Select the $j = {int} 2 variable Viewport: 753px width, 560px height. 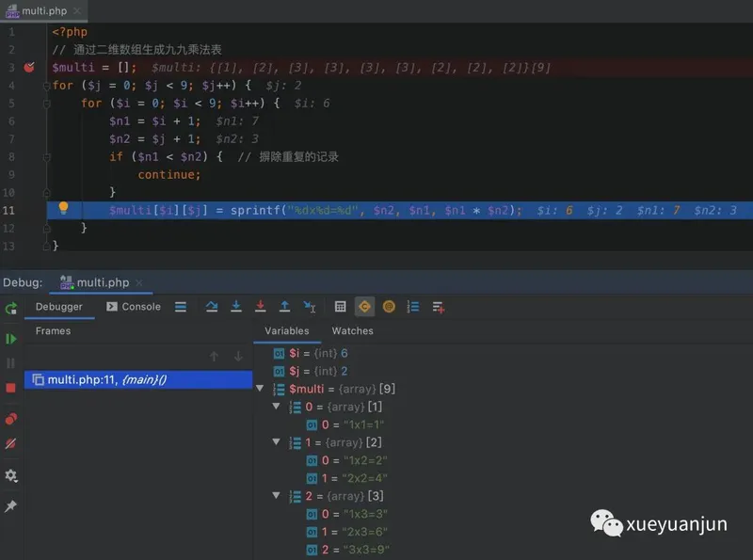pos(311,371)
